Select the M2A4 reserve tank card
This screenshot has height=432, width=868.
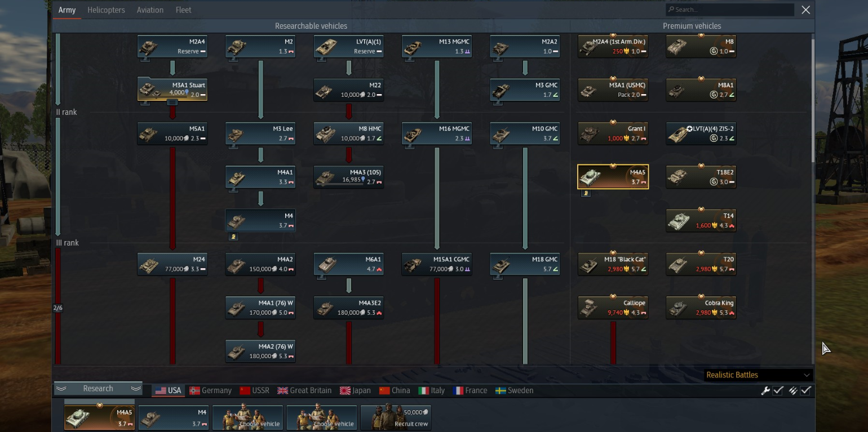(x=172, y=46)
